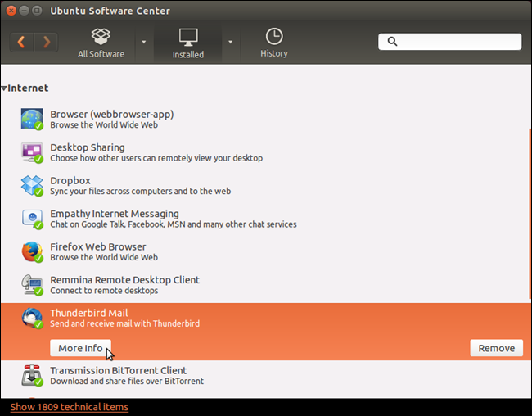Click 'Connect to remote desktops' description
The image size is (532, 416).
pos(104,291)
